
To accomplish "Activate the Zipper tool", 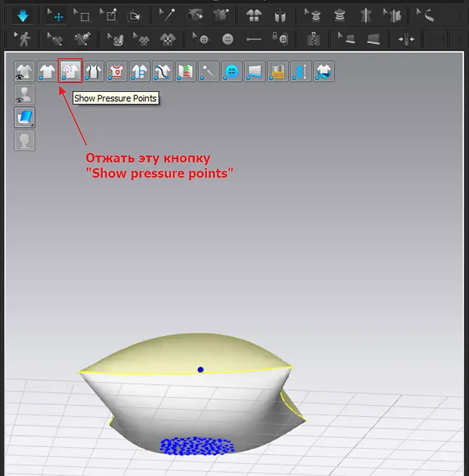I will pyautogui.click(x=313, y=39).
